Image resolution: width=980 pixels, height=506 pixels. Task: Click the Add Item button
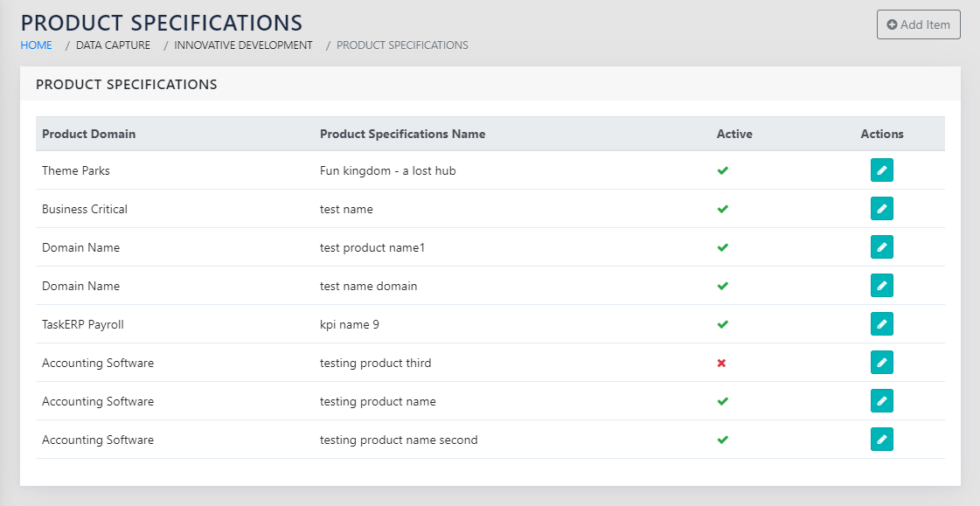pos(918,24)
